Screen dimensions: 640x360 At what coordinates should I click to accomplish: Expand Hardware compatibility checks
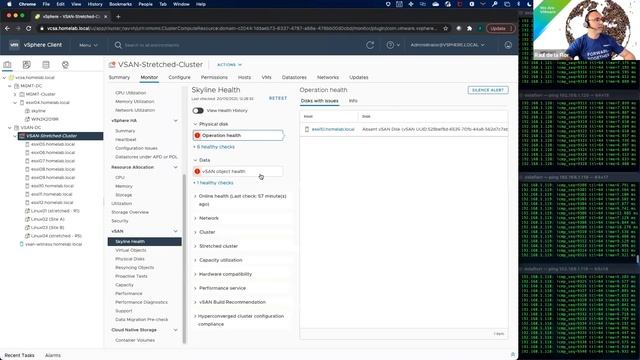pos(195,274)
